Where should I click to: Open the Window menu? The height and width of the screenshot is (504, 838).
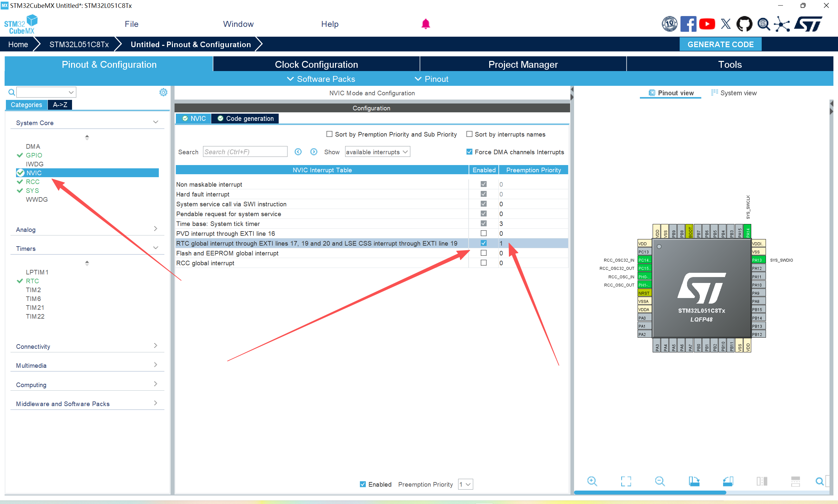[238, 24]
